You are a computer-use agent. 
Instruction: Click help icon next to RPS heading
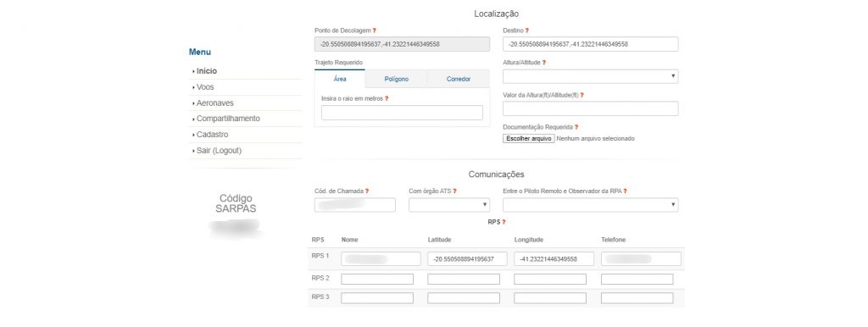pos(504,222)
